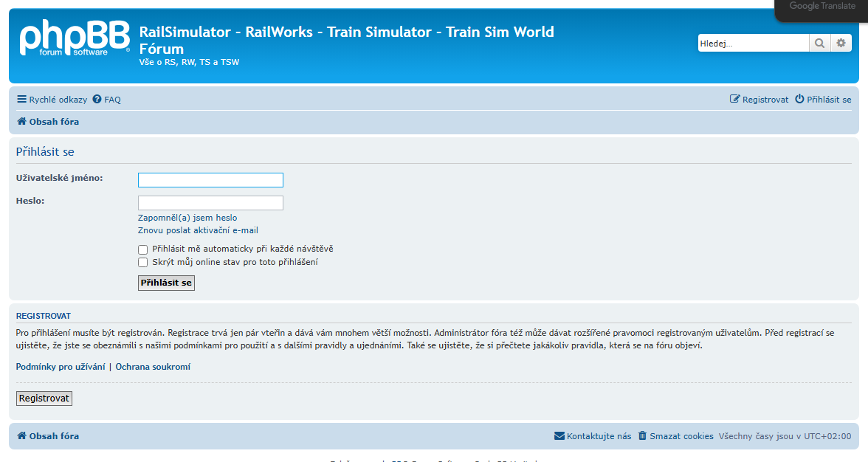Click the Přihlásit se submit button
The image size is (868, 462).
coord(166,283)
